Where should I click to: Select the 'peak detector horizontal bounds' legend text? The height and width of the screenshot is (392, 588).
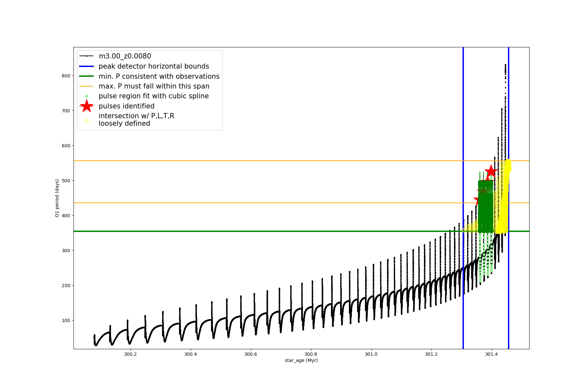pos(154,66)
